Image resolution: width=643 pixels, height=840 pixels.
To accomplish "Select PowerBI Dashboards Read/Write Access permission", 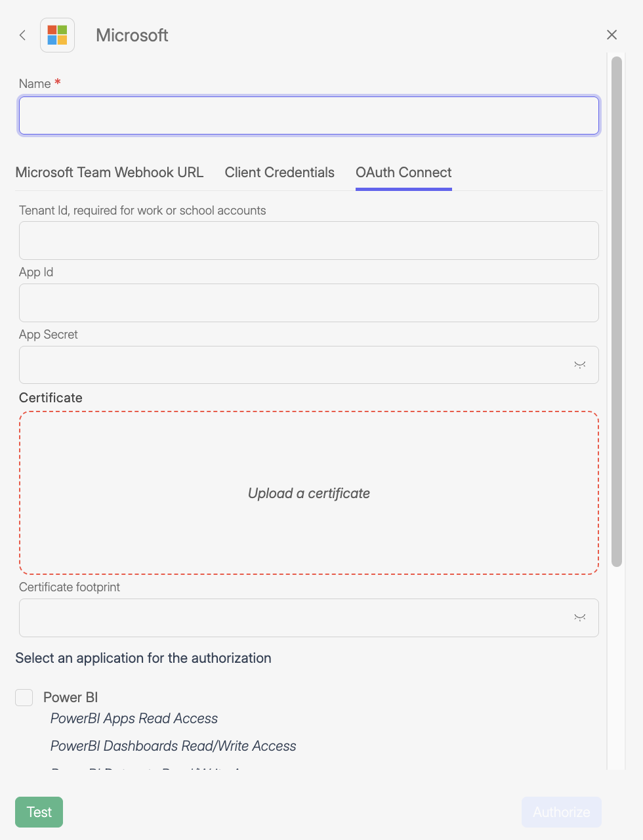I will click(173, 746).
